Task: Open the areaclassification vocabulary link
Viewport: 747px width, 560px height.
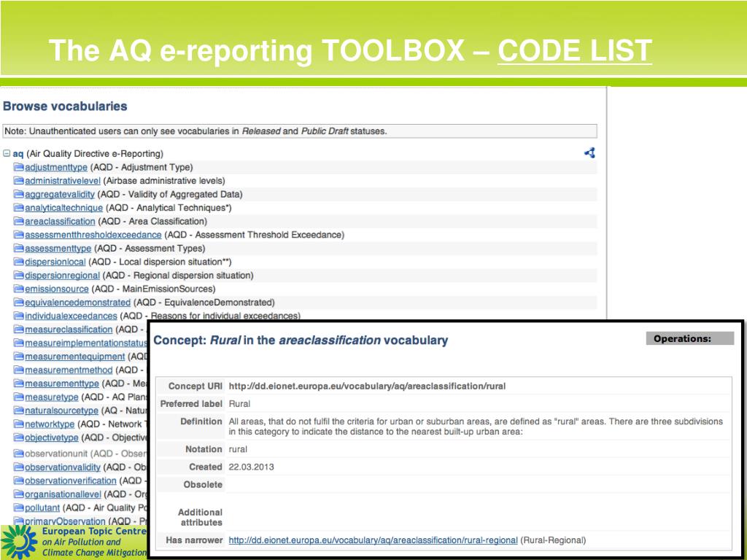Action: [60, 222]
